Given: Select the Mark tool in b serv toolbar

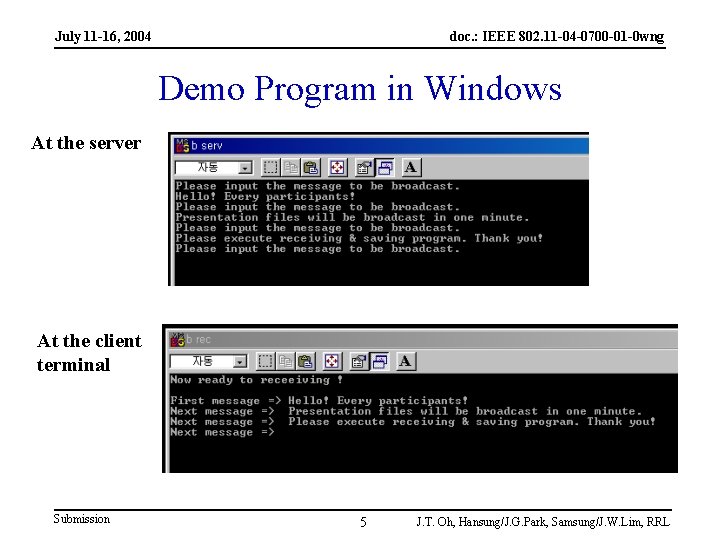Looking at the screenshot, I should pos(270,168).
